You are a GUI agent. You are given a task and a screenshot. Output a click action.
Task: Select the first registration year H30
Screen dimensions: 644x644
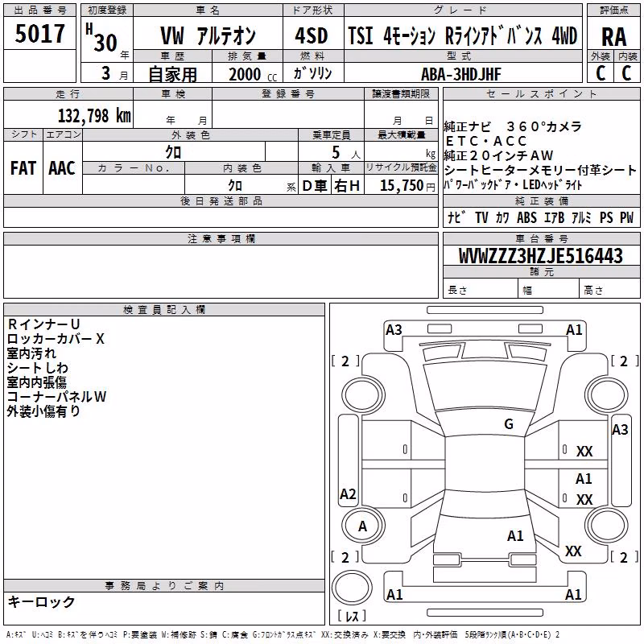click(102, 38)
